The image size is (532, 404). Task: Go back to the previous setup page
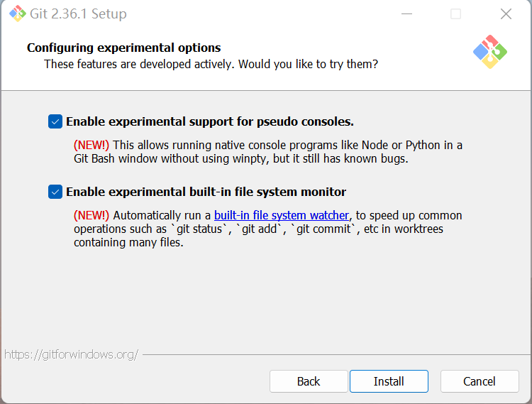(x=309, y=381)
